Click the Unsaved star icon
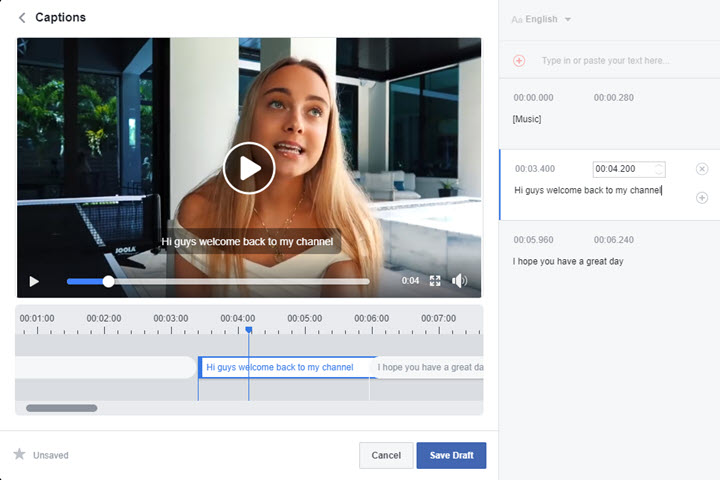 pos(19,455)
